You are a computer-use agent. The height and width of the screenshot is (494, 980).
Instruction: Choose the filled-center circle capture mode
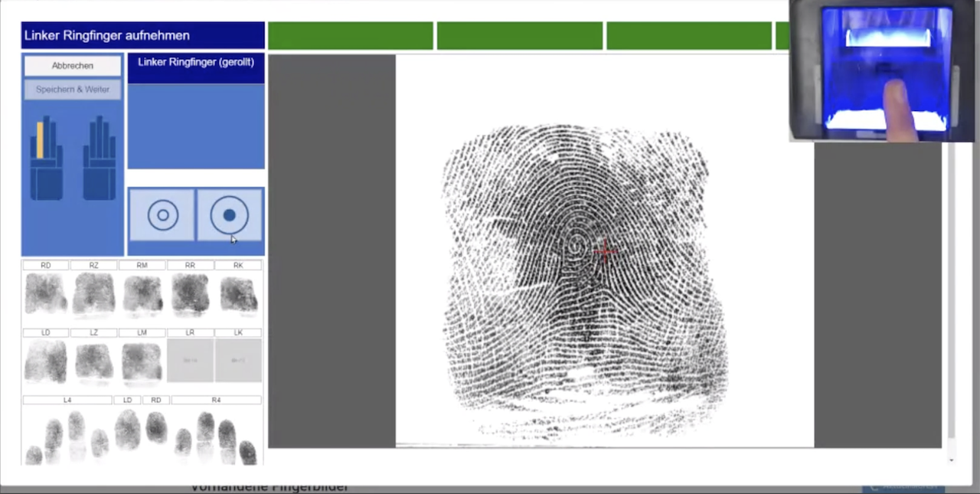click(229, 215)
